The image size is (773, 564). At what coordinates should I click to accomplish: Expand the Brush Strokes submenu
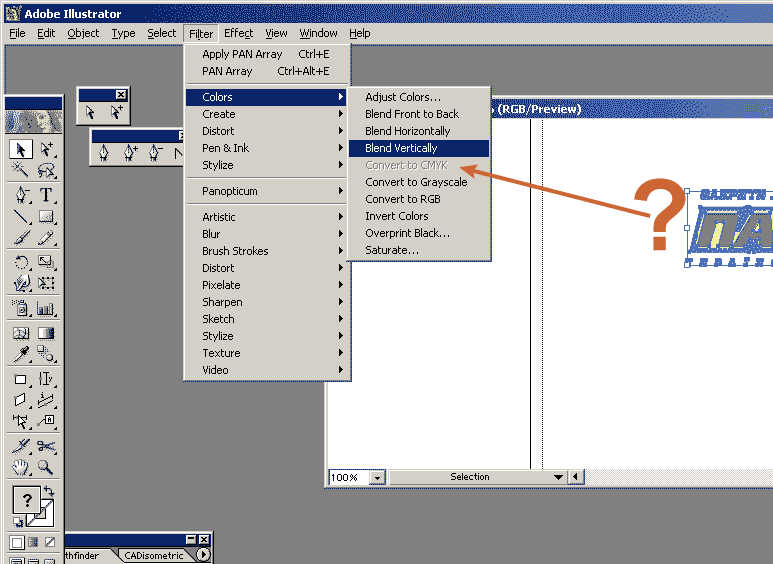click(x=268, y=251)
